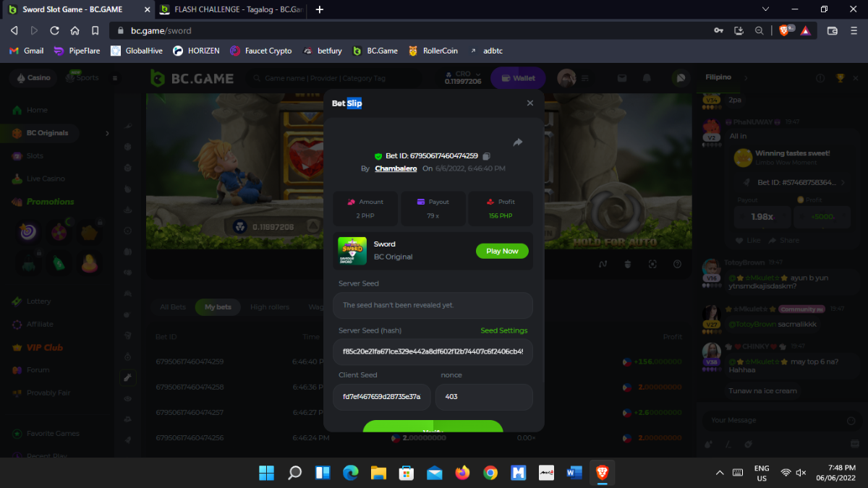
Task: Open the game help question mark icon
Action: point(677,264)
